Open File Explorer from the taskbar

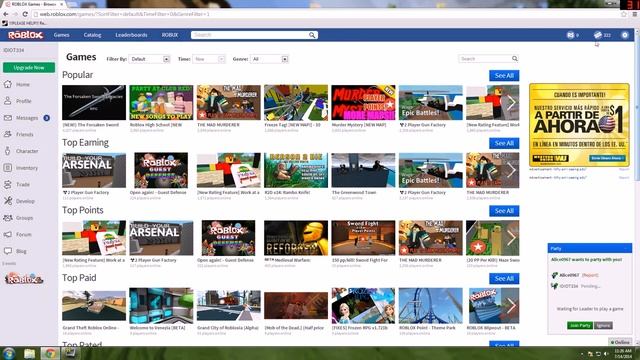pos(29,353)
